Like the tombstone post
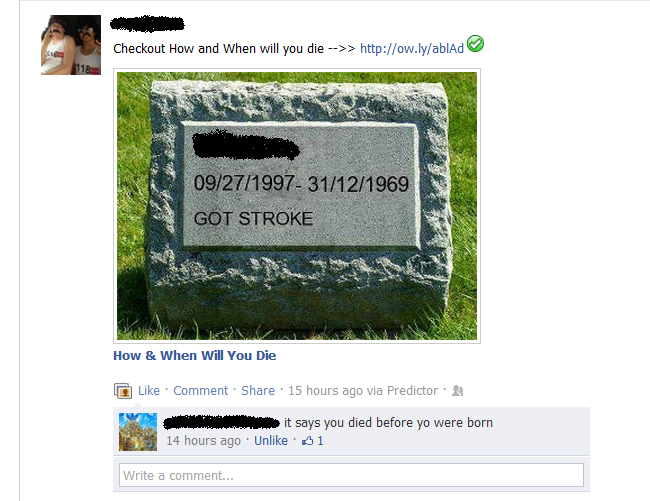 tap(149, 391)
